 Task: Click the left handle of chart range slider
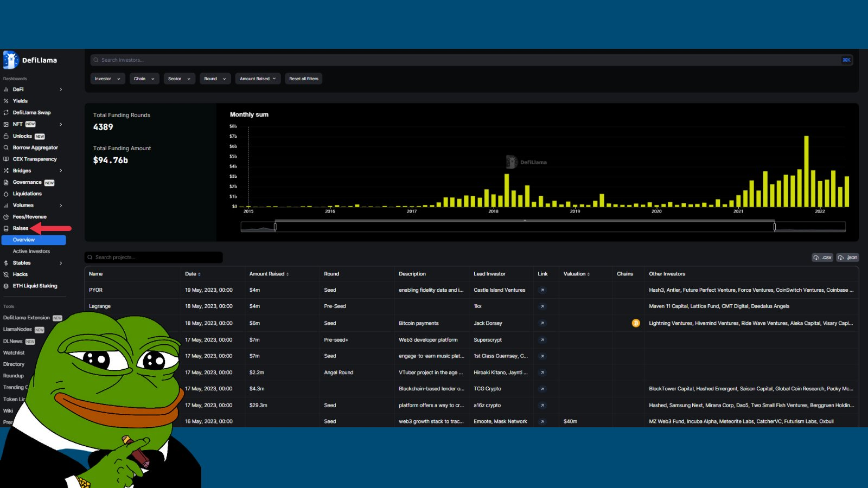(275, 227)
